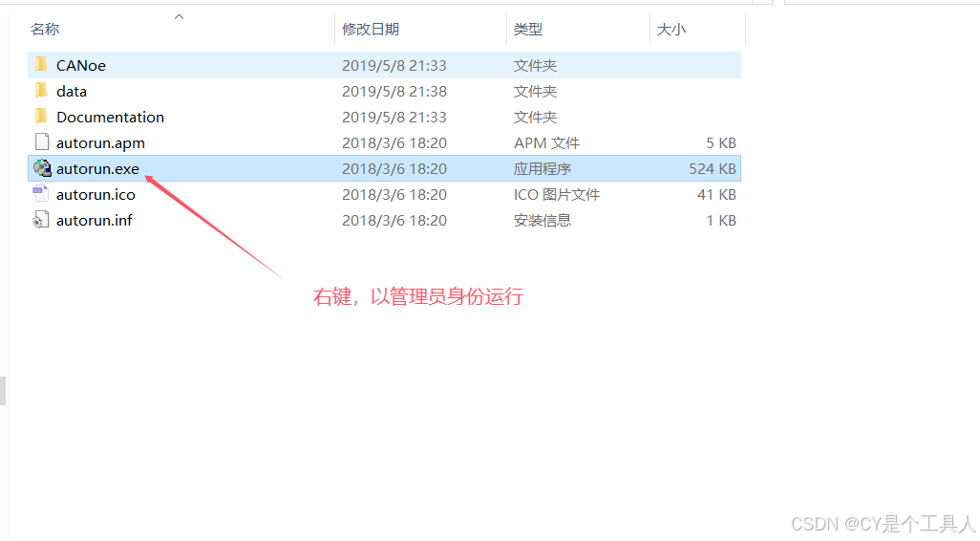Image resolution: width=980 pixels, height=541 pixels.
Task: Click the ICO 图片文件 type cell
Action: (557, 194)
